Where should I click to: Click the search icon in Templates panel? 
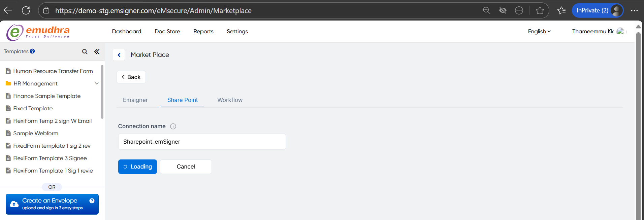tap(85, 51)
